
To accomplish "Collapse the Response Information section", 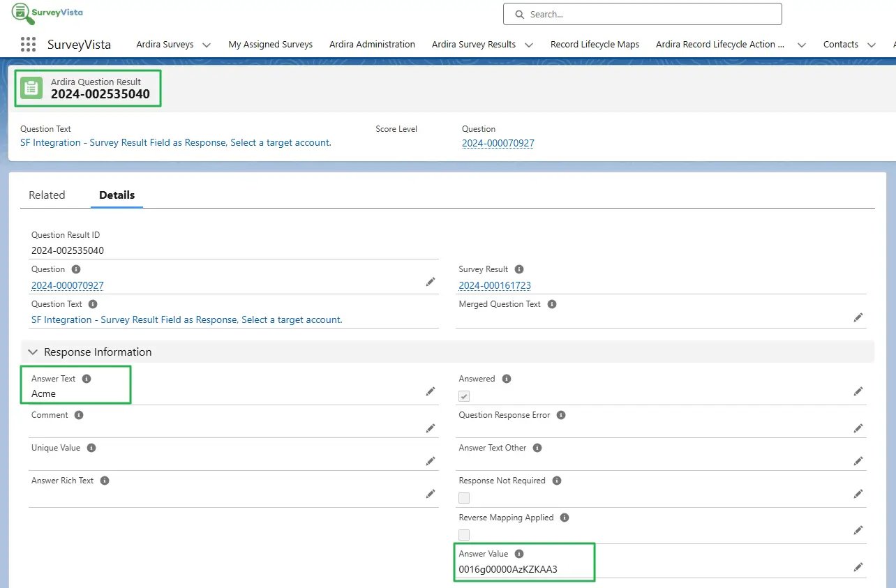I will point(33,352).
